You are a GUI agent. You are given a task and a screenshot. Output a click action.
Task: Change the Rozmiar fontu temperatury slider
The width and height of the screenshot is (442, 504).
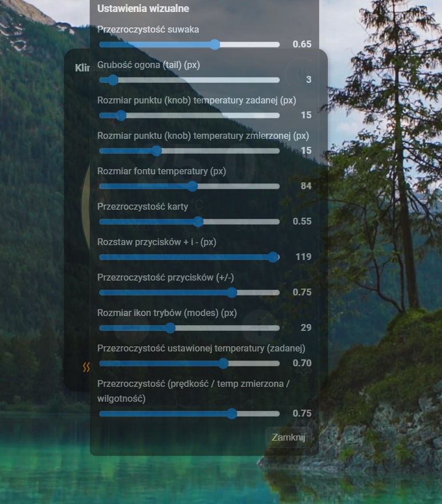pos(190,186)
